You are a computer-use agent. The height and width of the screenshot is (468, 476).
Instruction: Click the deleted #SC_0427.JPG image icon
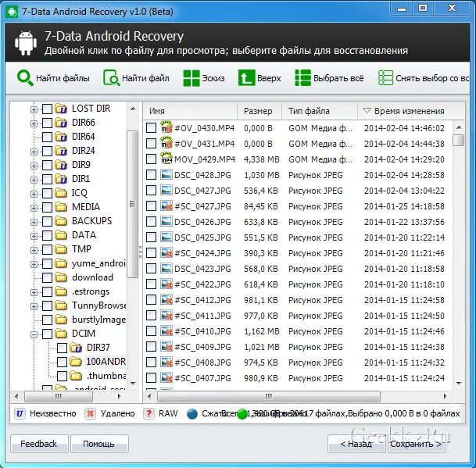[x=166, y=206]
